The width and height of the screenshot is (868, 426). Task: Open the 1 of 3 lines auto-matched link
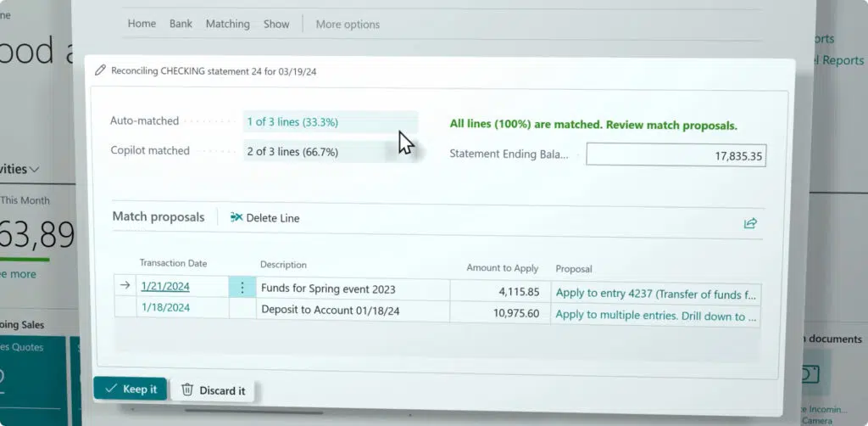click(292, 122)
